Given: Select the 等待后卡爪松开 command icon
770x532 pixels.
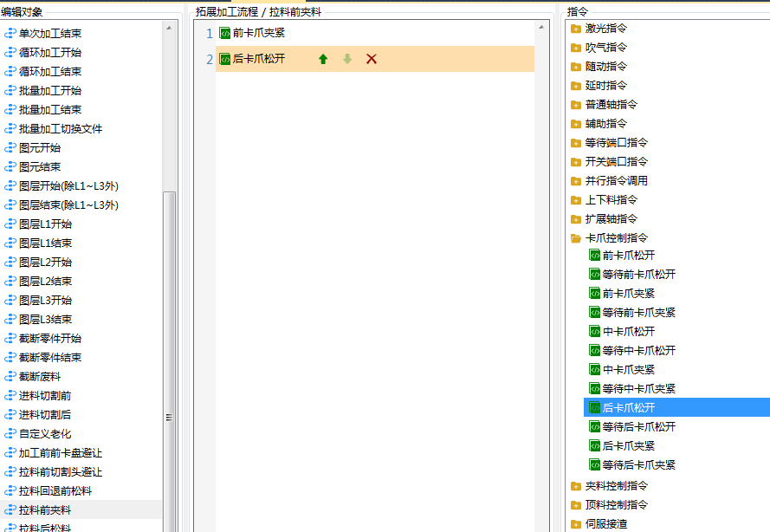Looking at the screenshot, I should pyautogui.click(x=595, y=427).
